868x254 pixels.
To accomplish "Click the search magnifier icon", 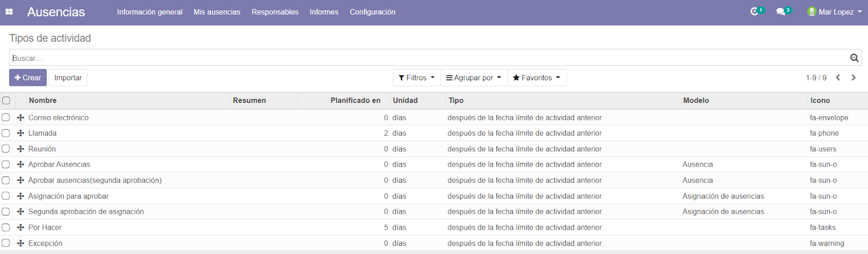I will 854,58.
